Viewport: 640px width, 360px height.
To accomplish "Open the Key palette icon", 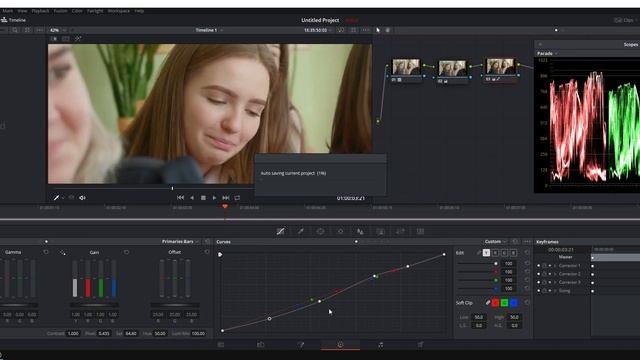I will (380, 231).
